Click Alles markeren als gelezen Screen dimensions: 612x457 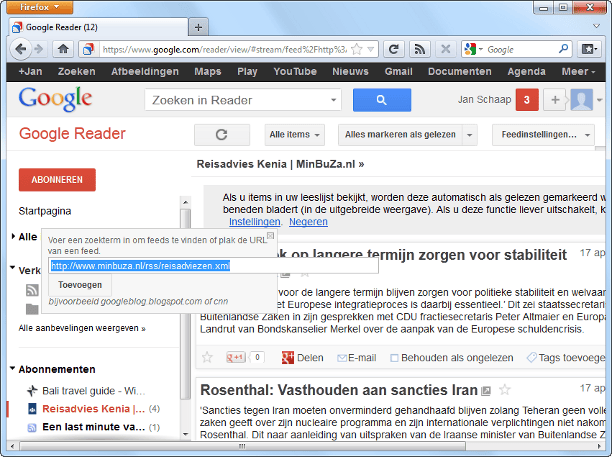coord(400,135)
